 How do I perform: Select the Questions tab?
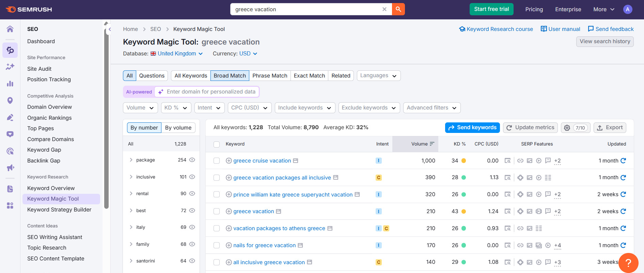coord(152,75)
